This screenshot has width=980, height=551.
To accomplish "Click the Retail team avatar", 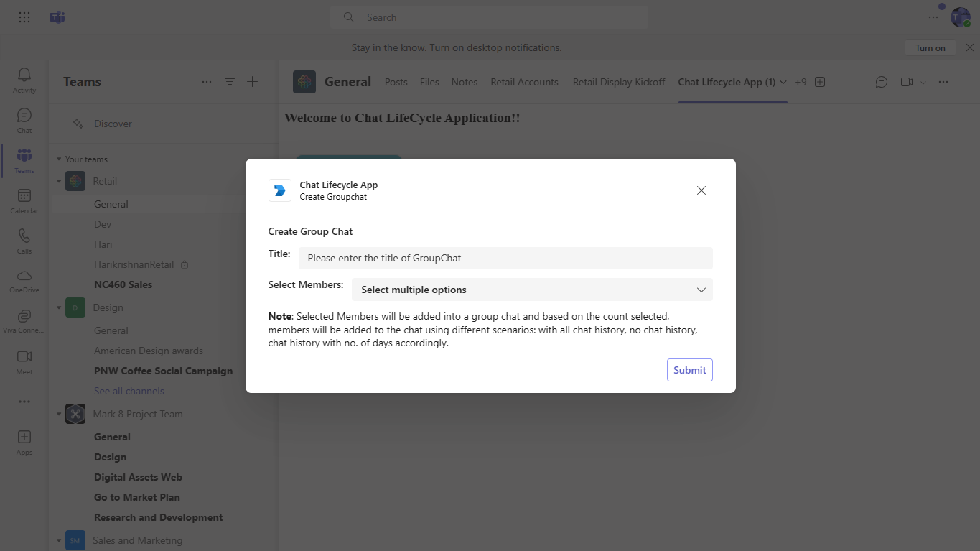I will point(75,181).
